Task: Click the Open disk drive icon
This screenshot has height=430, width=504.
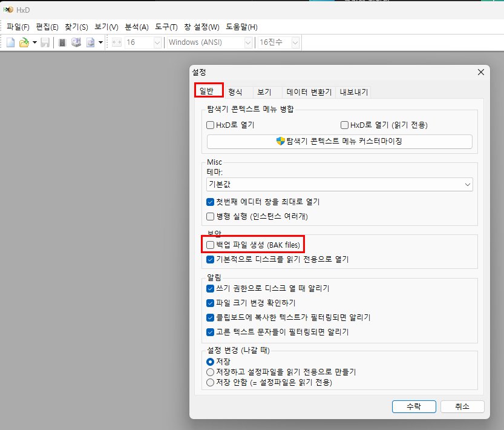Action: click(76, 42)
